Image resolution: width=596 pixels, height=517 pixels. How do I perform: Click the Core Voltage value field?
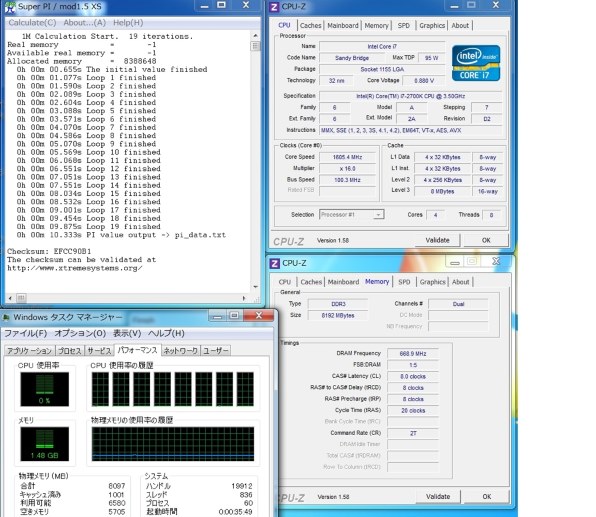click(424, 81)
